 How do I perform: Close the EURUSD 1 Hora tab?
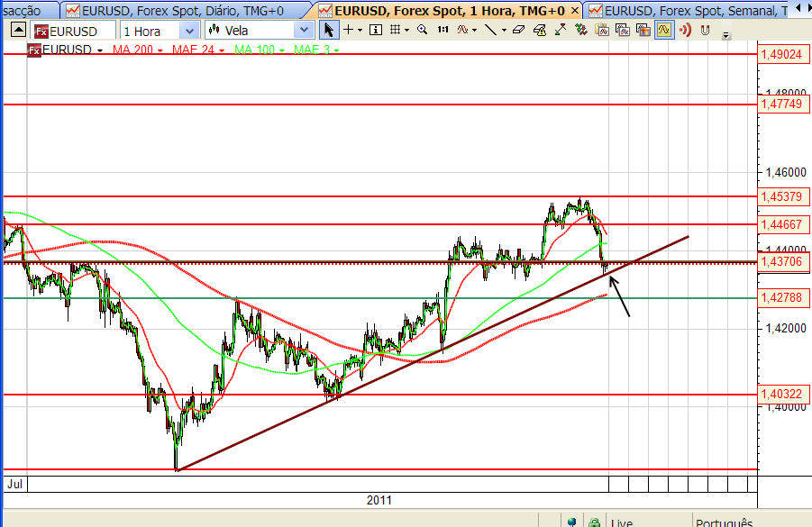[x=574, y=10]
